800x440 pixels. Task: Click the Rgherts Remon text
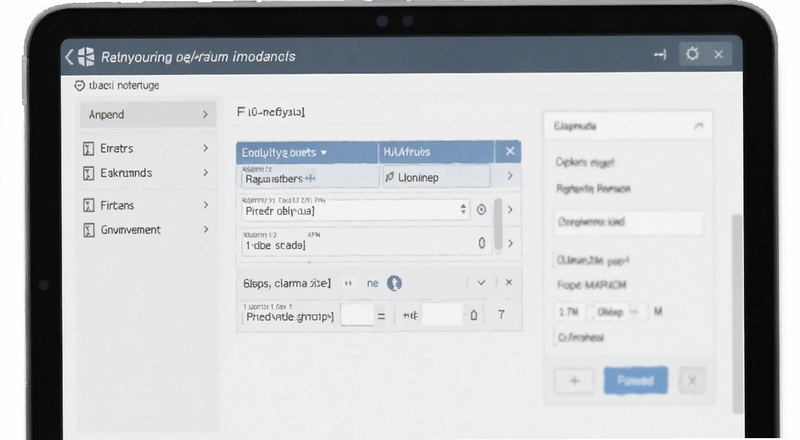(593, 189)
